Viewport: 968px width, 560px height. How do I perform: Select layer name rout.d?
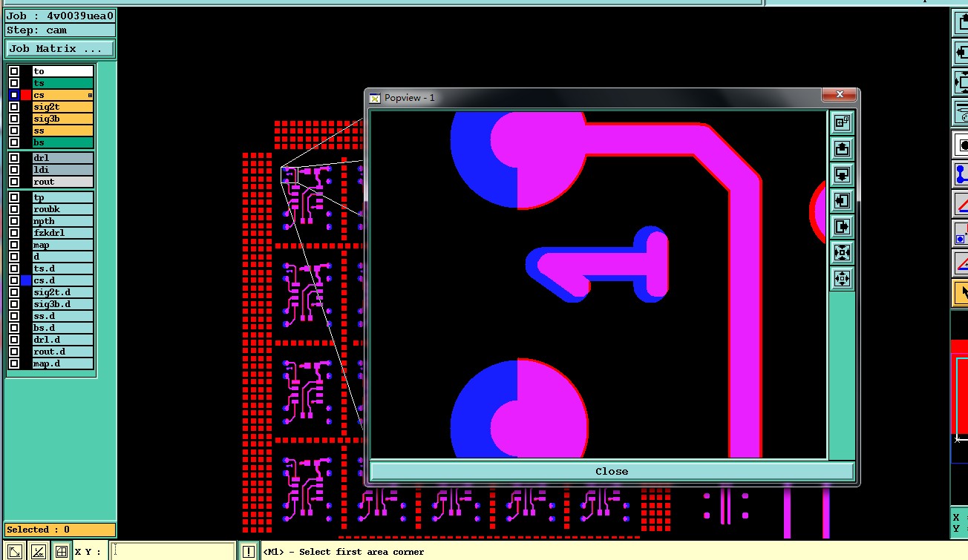(63, 352)
